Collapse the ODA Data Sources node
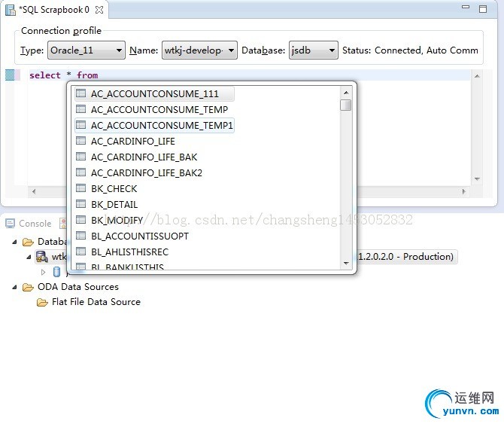 (14, 287)
